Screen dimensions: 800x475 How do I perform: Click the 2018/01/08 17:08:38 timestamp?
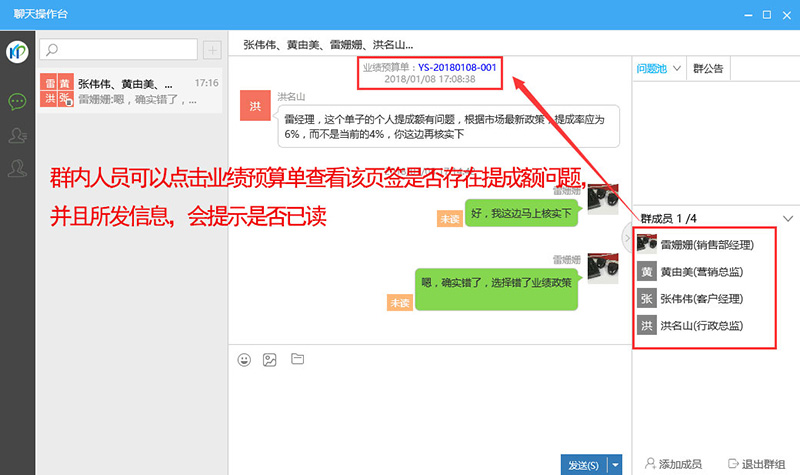(430, 79)
